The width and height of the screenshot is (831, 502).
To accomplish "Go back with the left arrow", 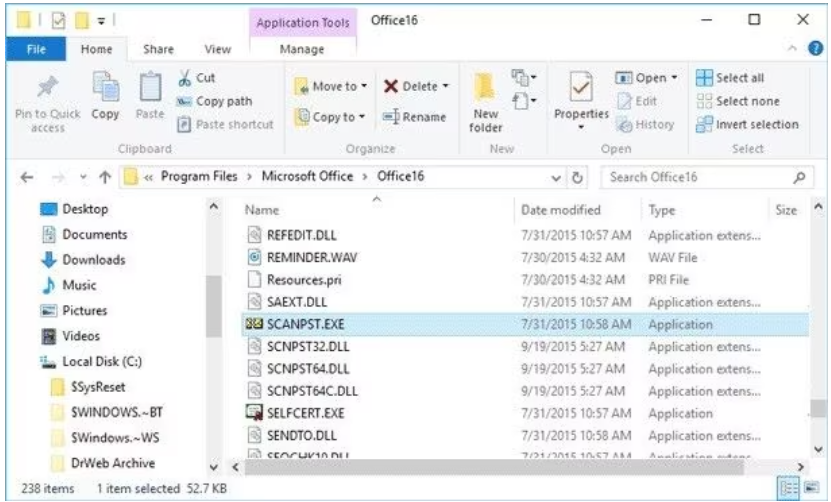I will point(27,177).
